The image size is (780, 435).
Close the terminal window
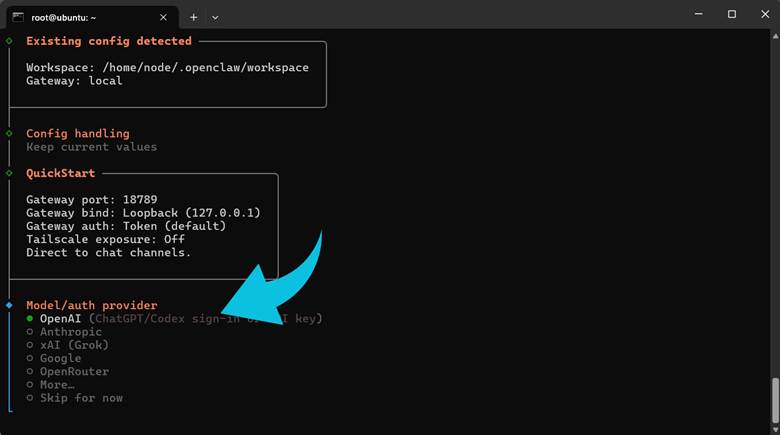765,14
